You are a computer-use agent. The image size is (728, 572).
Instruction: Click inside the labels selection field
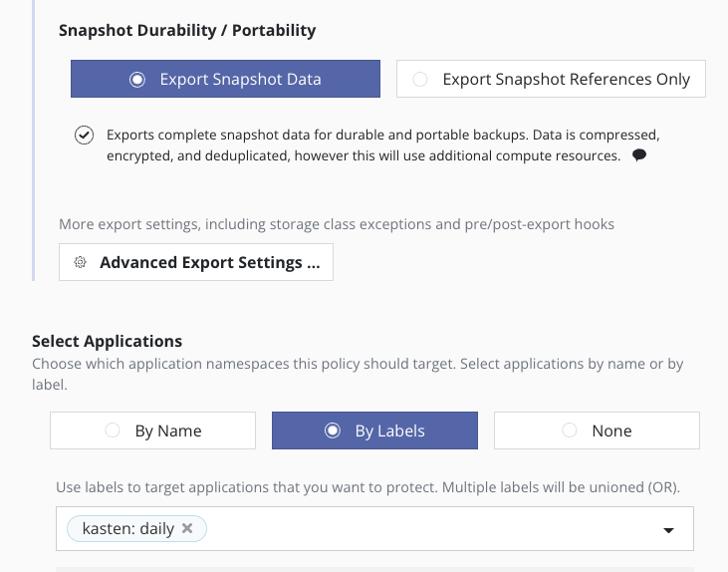click(428, 529)
